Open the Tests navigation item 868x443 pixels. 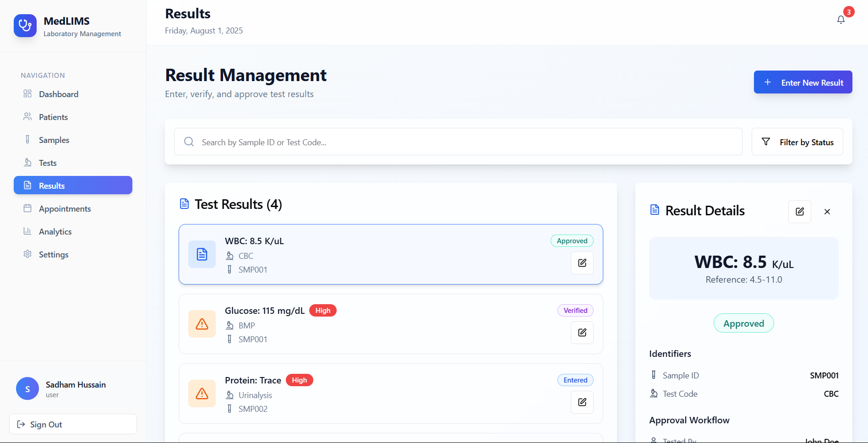click(x=73, y=163)
